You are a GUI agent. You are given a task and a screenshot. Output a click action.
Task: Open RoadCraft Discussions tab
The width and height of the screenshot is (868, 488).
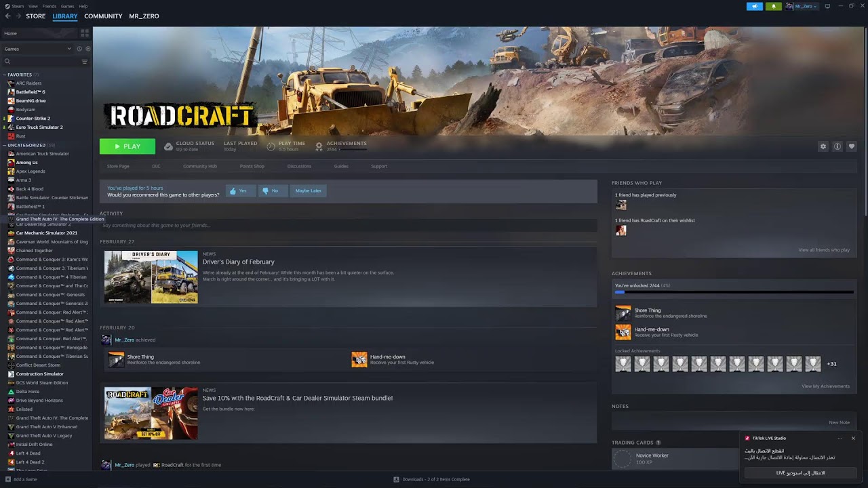pyautogui.click(x=299, y=166)
